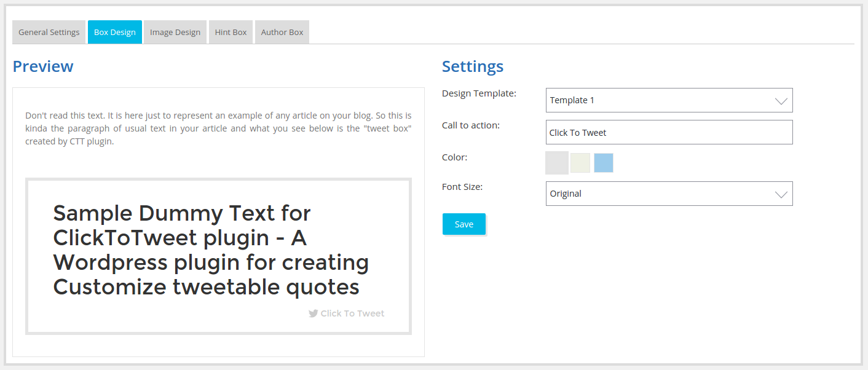Select the gray color swatch

coord(556,162)
